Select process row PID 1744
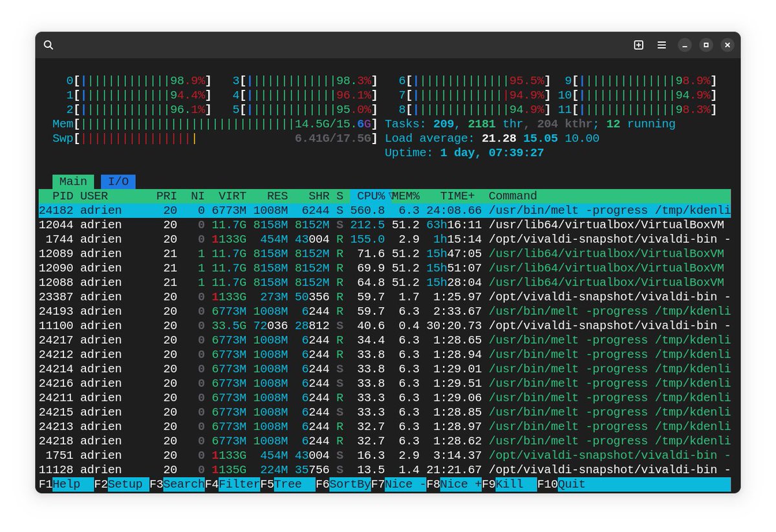 (x=385, y=239)
